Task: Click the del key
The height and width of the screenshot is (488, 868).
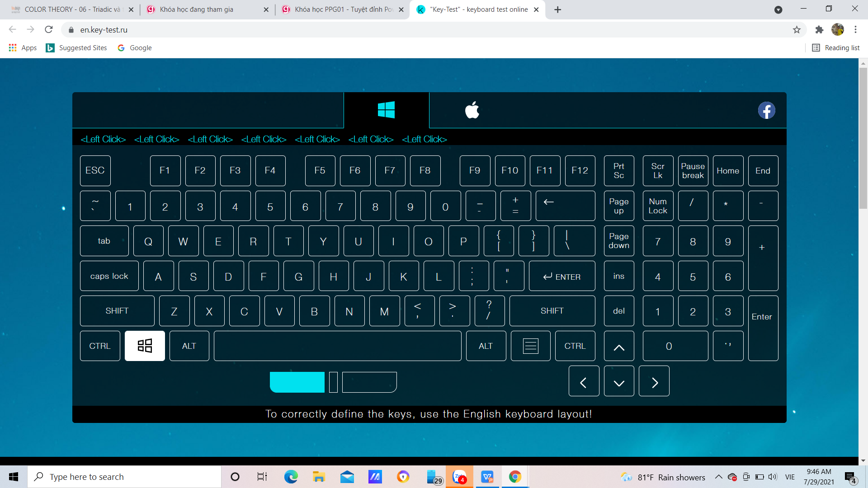Action: pos(619,311)
